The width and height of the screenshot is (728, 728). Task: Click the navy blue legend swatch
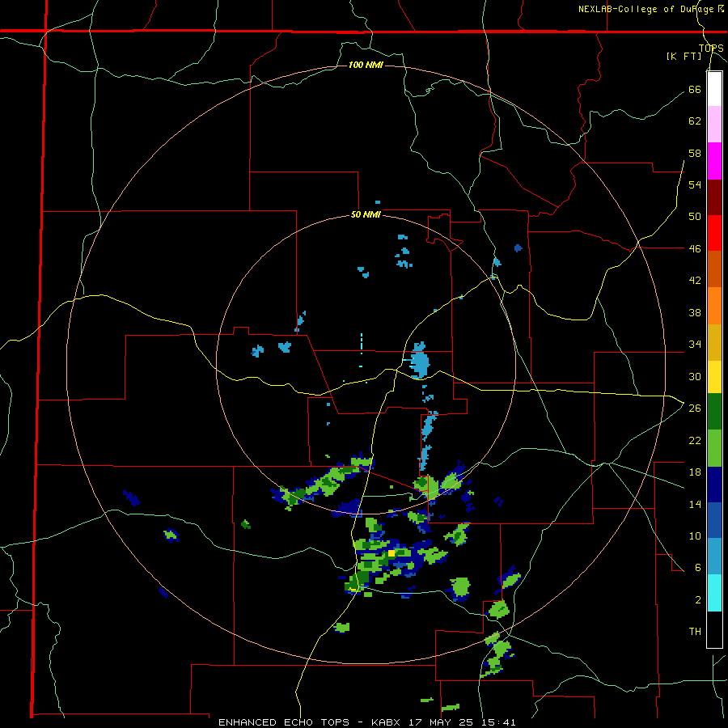click(x=714, y=485)
